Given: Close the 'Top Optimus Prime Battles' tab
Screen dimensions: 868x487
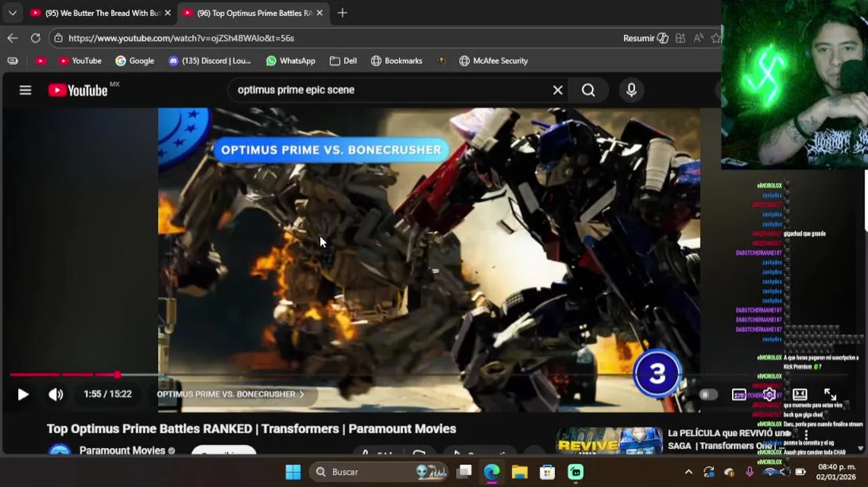Looking at the screenshot, I should [x=320, y=13].
